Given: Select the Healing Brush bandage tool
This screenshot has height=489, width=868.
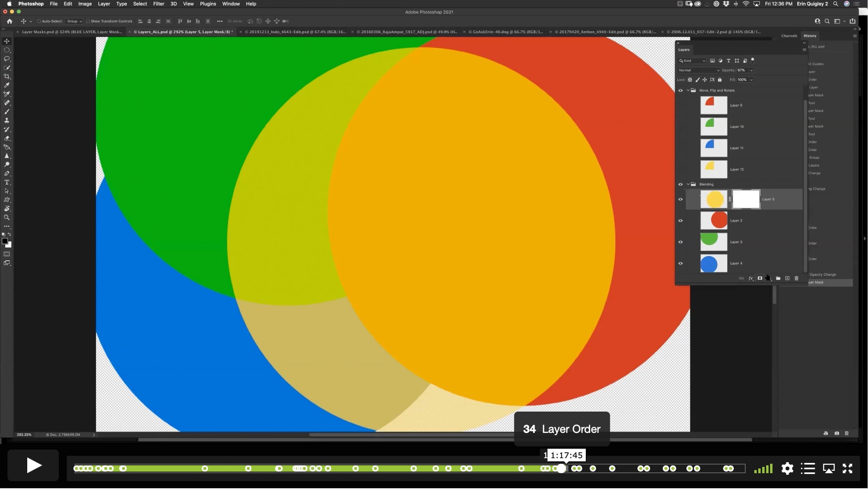Looking at the screenshot, I should [7, 103].
